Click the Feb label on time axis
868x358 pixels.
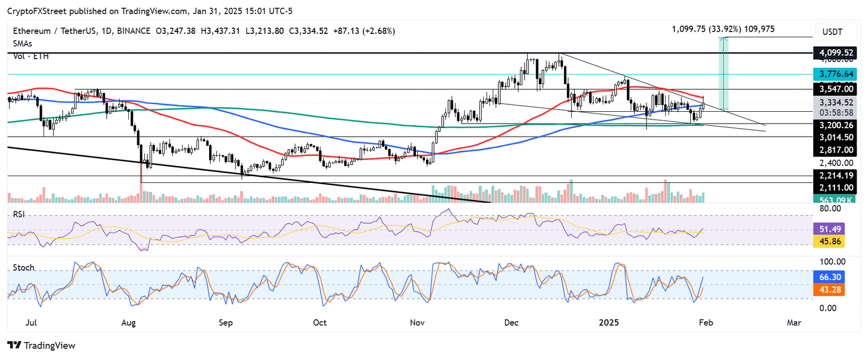[706, 323]
